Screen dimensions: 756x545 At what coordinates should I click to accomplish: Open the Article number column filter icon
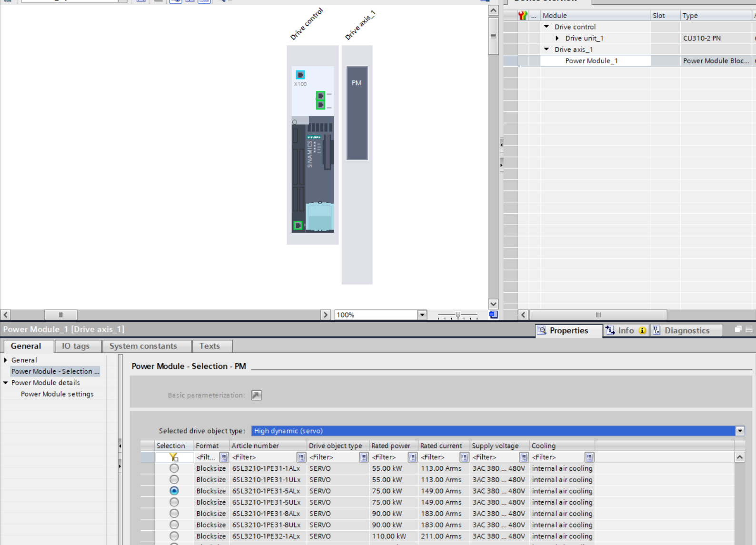point(301,457)
